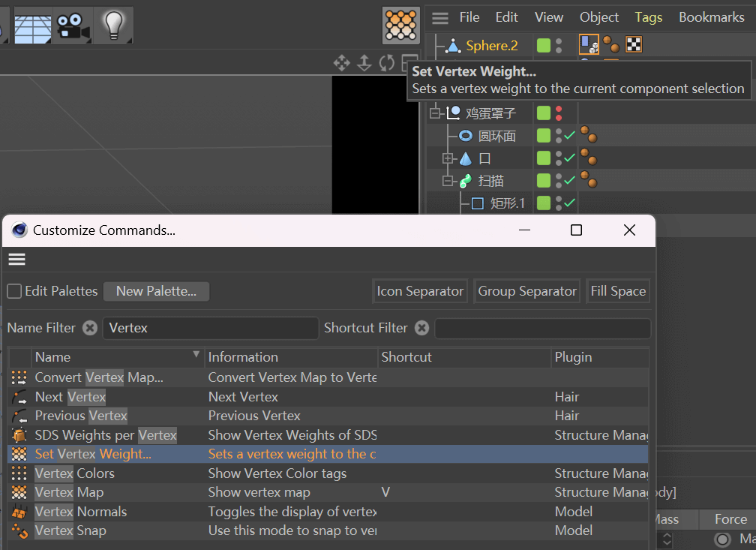Click the Name Filter input containing Vertex
Screen dimensions: 756x550
(x=211, y=328)
